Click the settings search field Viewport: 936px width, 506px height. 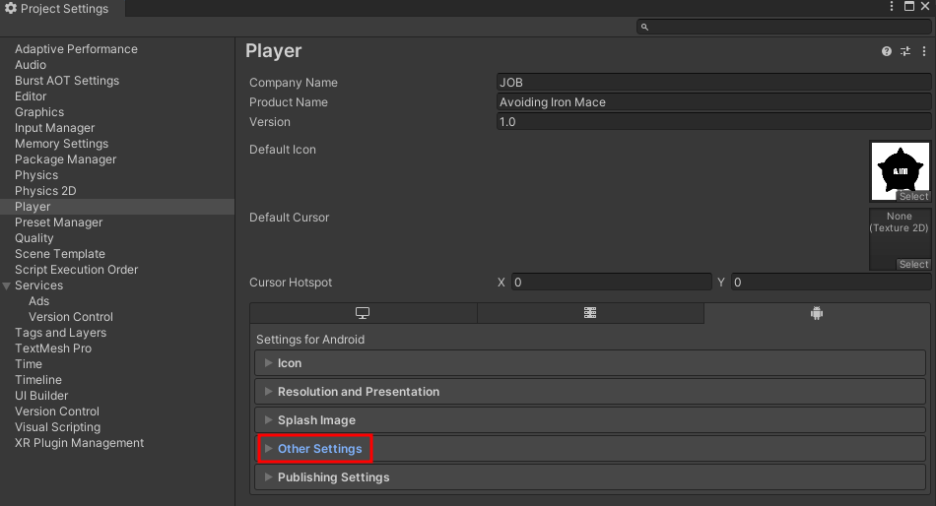tap(783, 27)
